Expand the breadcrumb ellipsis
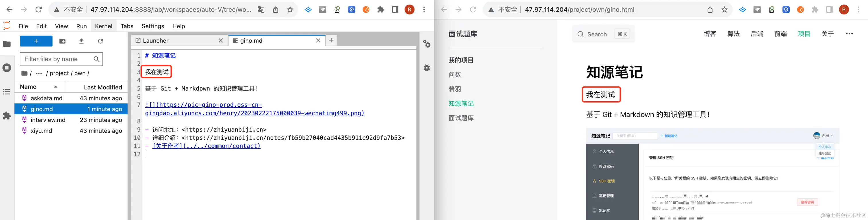The image size is (868, 220). [x=39, y=73]
